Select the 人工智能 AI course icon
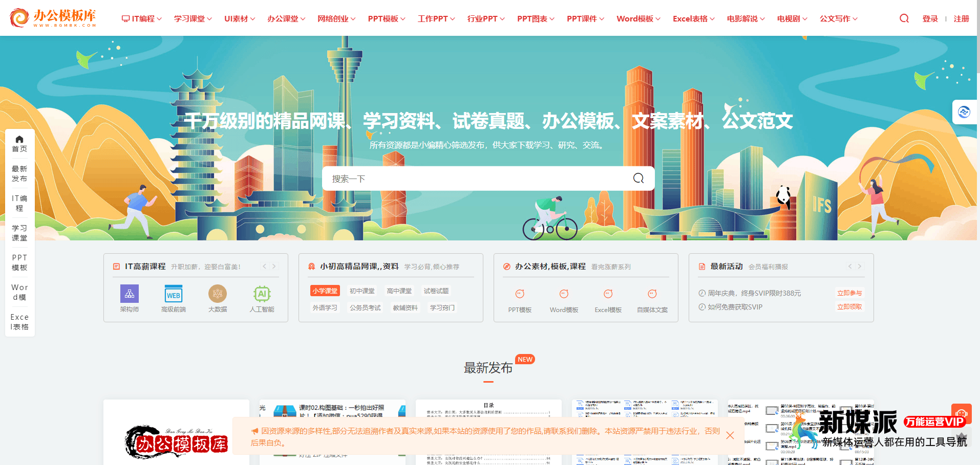 pos(262,294)
